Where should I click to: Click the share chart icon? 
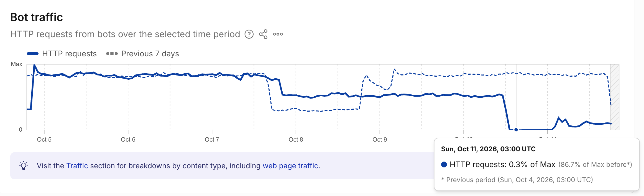pos(263,34)
